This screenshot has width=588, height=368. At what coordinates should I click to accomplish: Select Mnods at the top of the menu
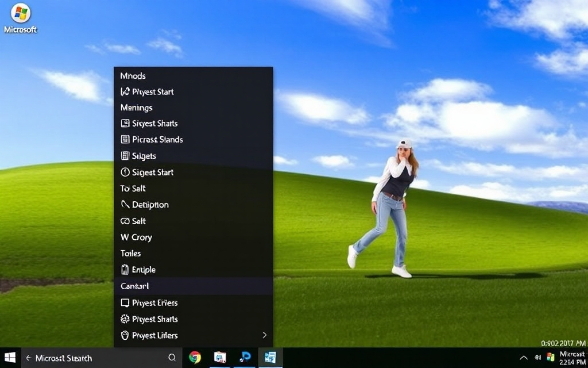click(194, 76)
